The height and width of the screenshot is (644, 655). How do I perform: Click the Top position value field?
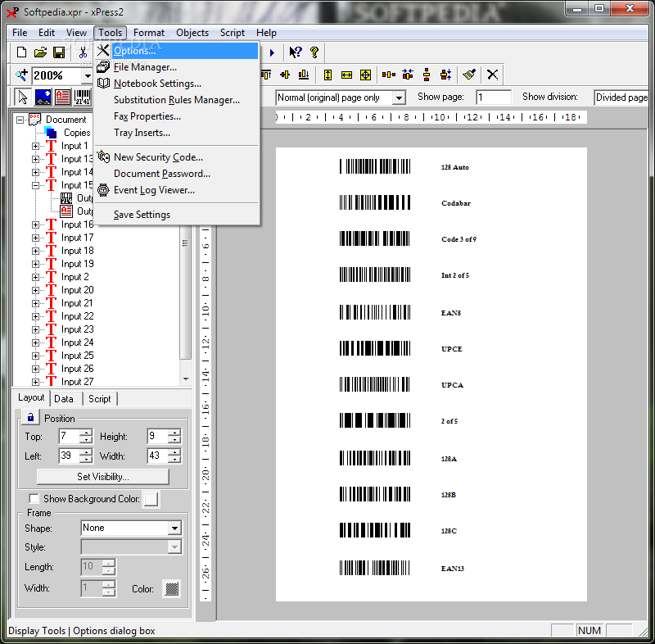click(x=69, y=437)
